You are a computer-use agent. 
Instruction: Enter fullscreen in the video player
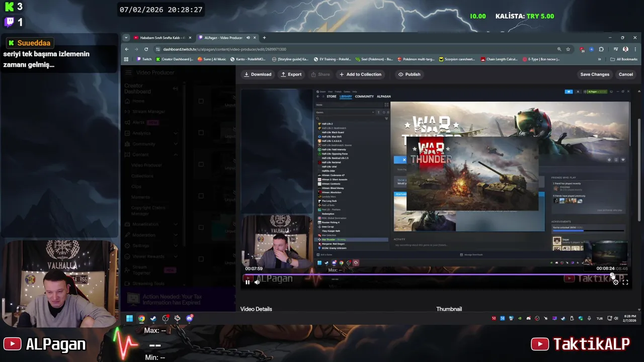tap(625, 283)
